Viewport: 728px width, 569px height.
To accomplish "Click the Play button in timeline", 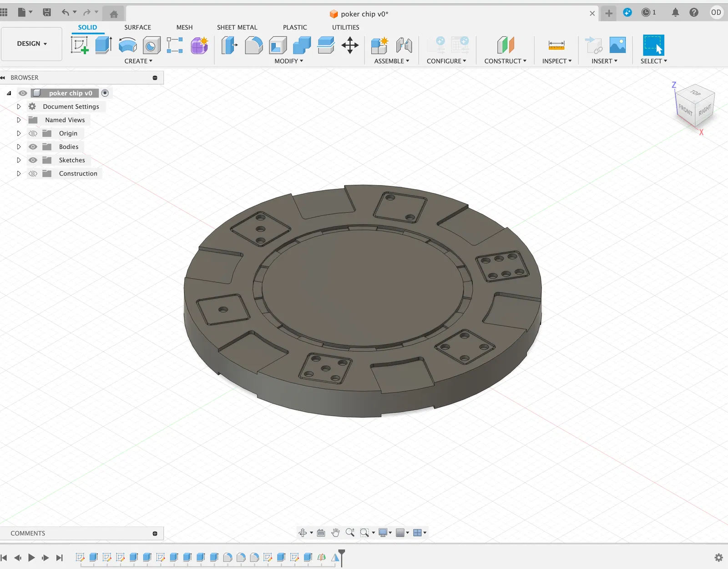I will 31,558.
